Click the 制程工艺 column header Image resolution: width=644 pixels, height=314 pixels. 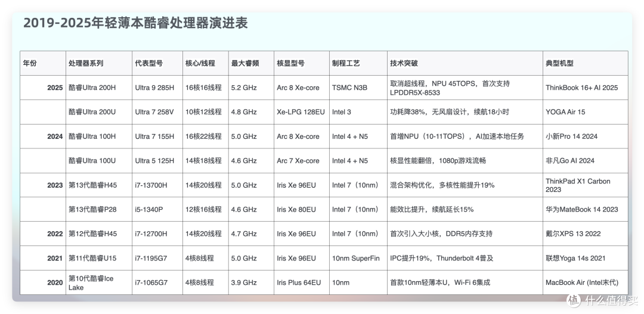click(358, 63)
